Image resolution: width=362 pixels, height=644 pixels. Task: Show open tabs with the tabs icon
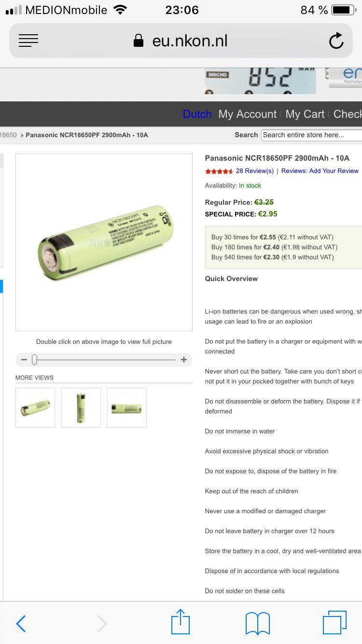tap(334, 622)
